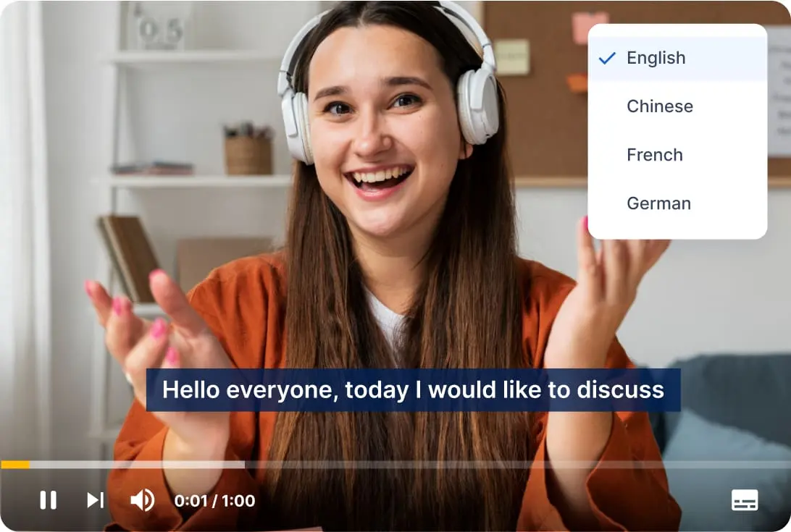Click the total duration 1:00 label
The width and height of the screenshot is (791, 532).
coord(238,501)
